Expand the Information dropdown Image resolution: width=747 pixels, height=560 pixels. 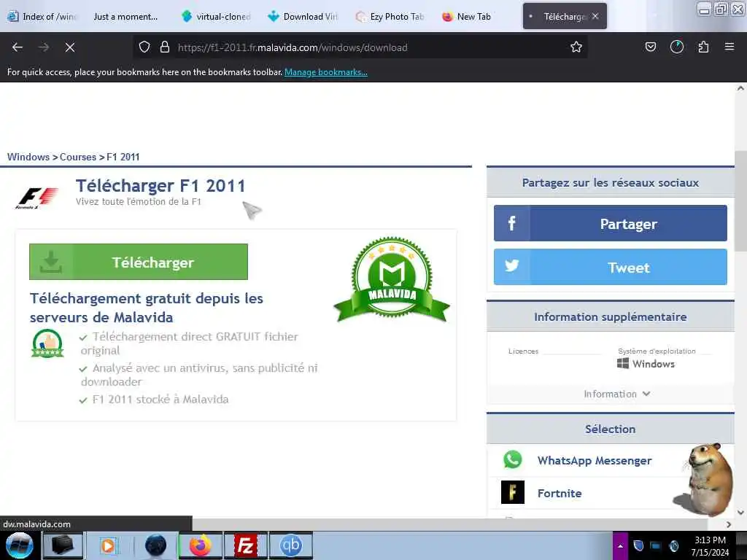point(617,394)
